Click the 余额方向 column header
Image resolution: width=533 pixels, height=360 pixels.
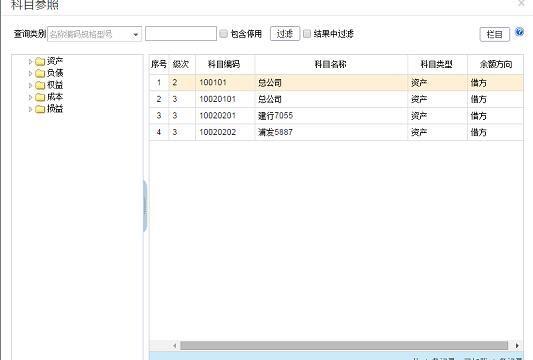(x=496, y=64)
